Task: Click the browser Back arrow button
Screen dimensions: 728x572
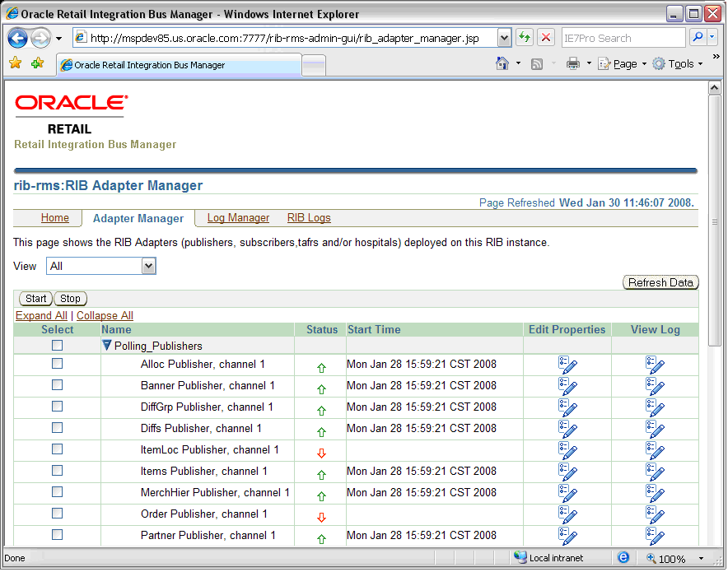Action: pos(17,38)
